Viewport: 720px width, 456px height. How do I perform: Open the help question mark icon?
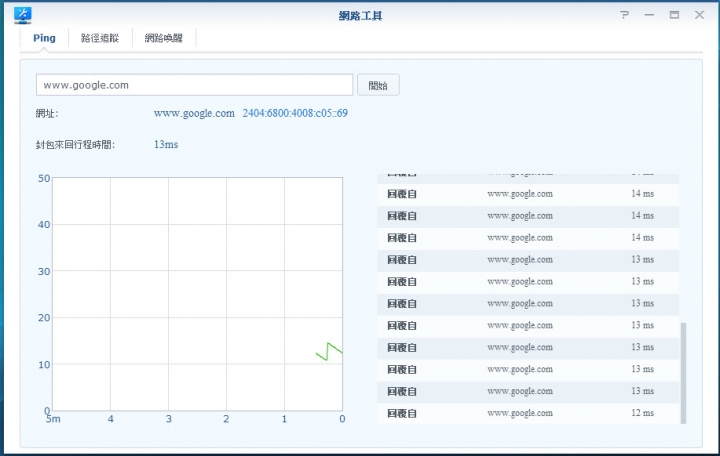[x=624, y=15]
